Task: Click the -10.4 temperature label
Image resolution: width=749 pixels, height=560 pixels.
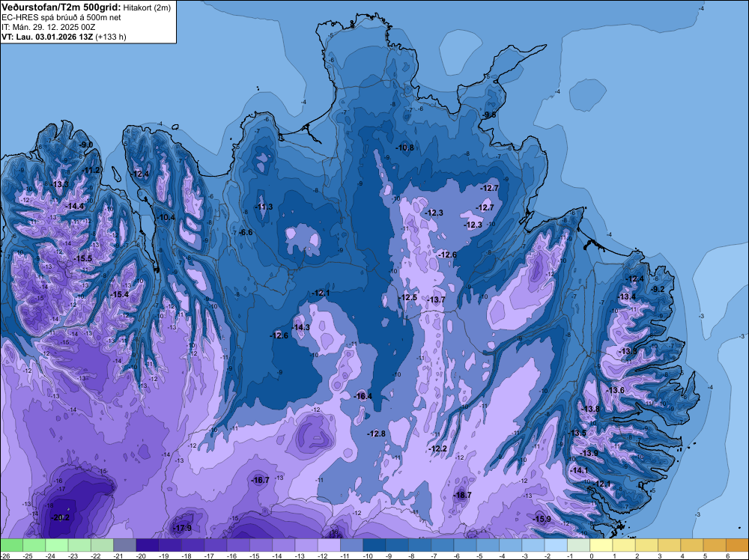Action: click(x=166, y=217)
